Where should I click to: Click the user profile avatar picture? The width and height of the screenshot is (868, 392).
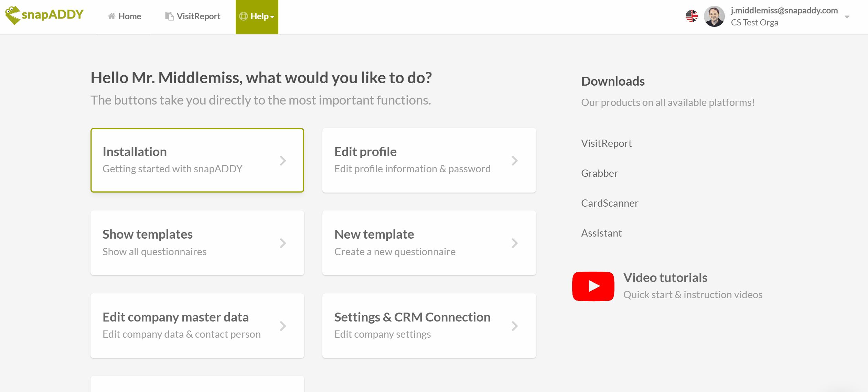(x=715, y=15)
